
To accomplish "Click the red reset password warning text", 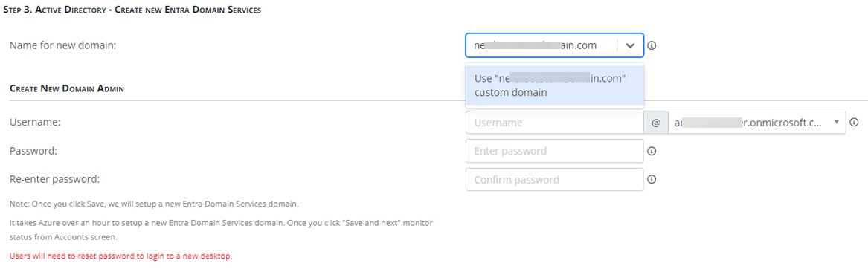I will point(120,256).
